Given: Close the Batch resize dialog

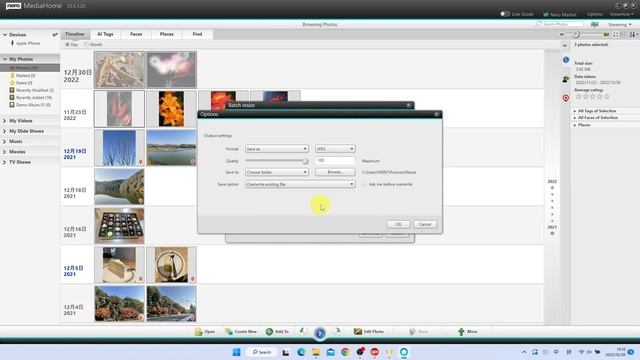Looking at the screenshot, I should pyautogui.click(x=409, y=105).
